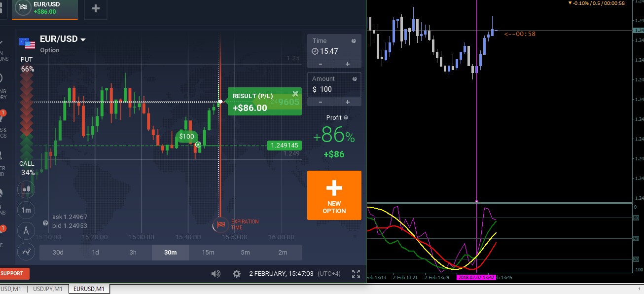Image resolution: width=644 pixels, height=294 pixels.
Task: Select the 1d timeframe
Action: [x=96, y=253]
